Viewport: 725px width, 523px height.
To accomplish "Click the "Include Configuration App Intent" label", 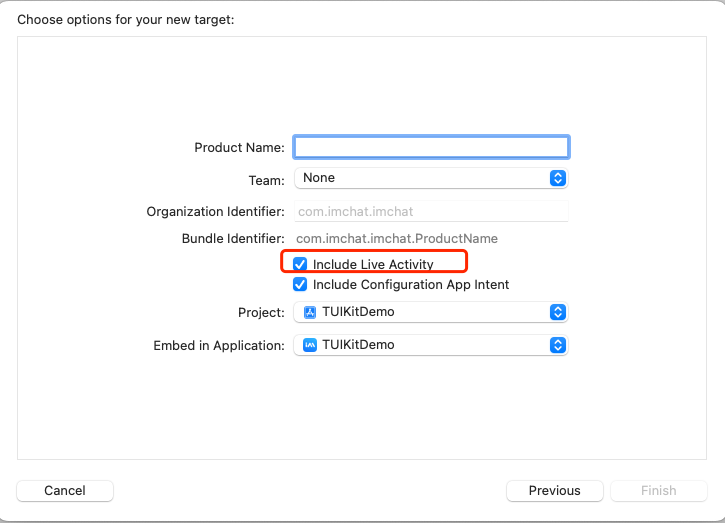I will [x=411, y=285].
